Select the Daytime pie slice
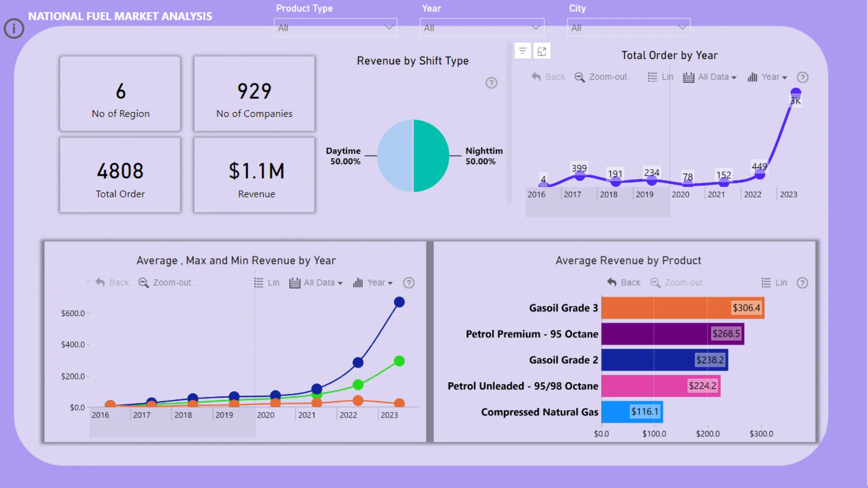 395,156
